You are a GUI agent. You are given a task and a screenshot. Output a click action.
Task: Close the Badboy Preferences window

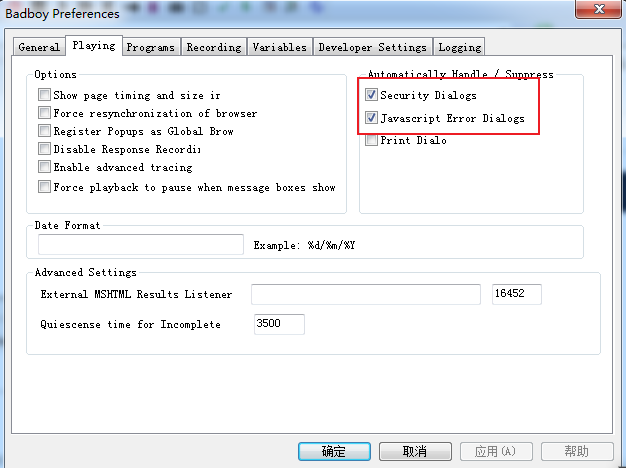(x=598, y=9)
